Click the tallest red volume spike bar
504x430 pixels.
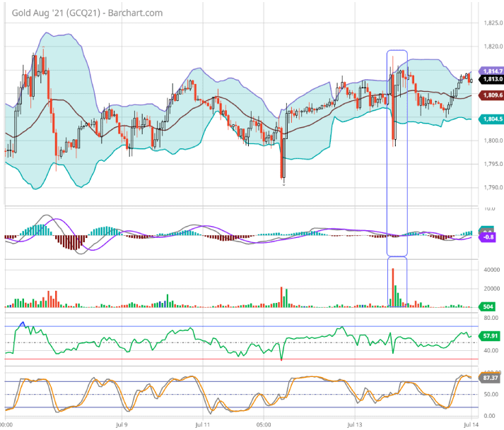[392, 287]
